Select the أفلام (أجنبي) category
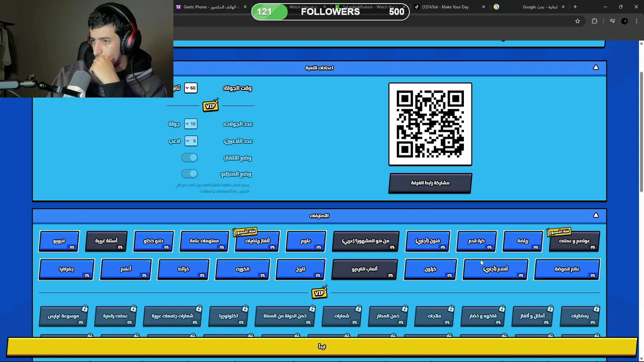This screenshot has height=362, width=644. click(496, 269)
